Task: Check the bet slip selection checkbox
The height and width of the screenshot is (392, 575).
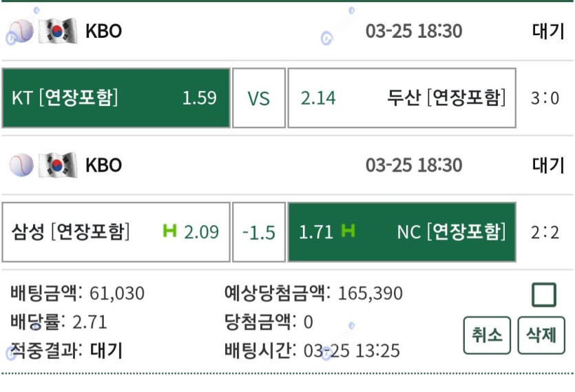Action: [544, 295]
